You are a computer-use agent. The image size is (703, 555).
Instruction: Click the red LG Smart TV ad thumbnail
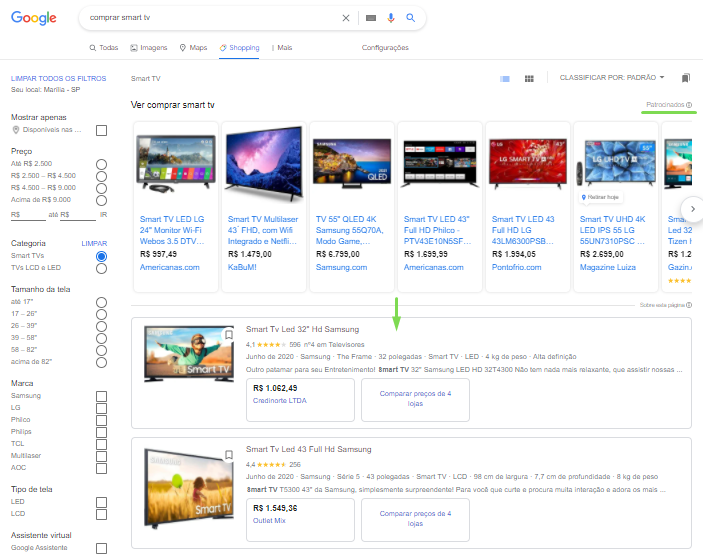coord(528,163)
